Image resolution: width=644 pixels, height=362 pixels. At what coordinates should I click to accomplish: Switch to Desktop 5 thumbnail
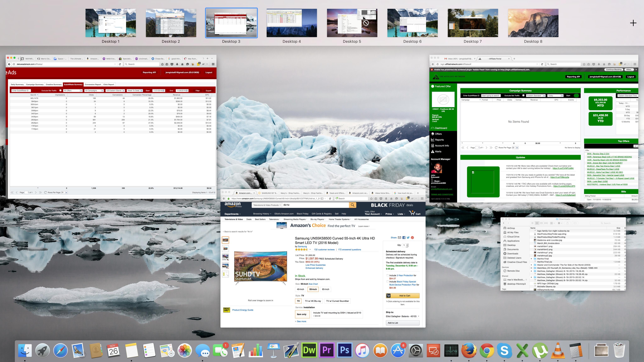tap(352, 23)
